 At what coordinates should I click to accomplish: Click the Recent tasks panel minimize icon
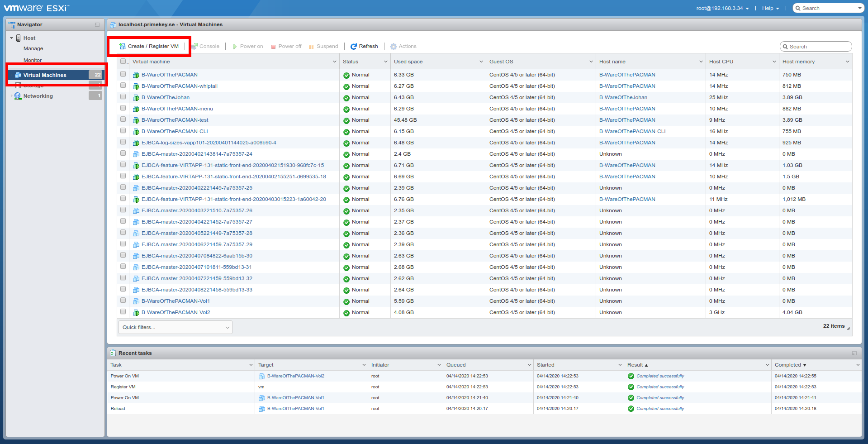coord(854,353)
